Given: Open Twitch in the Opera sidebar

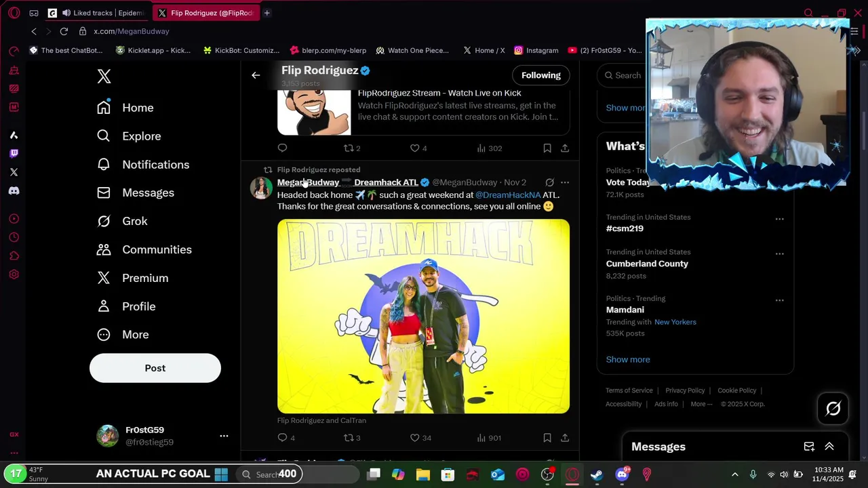Looking at the screenshot, I should click(x=14, y=153).
